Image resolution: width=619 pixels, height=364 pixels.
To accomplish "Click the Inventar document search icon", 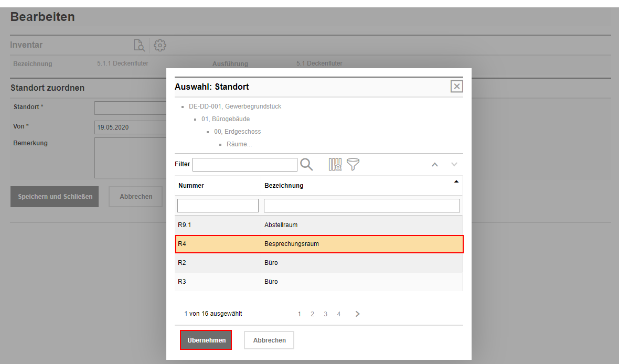I will point(139,46).
